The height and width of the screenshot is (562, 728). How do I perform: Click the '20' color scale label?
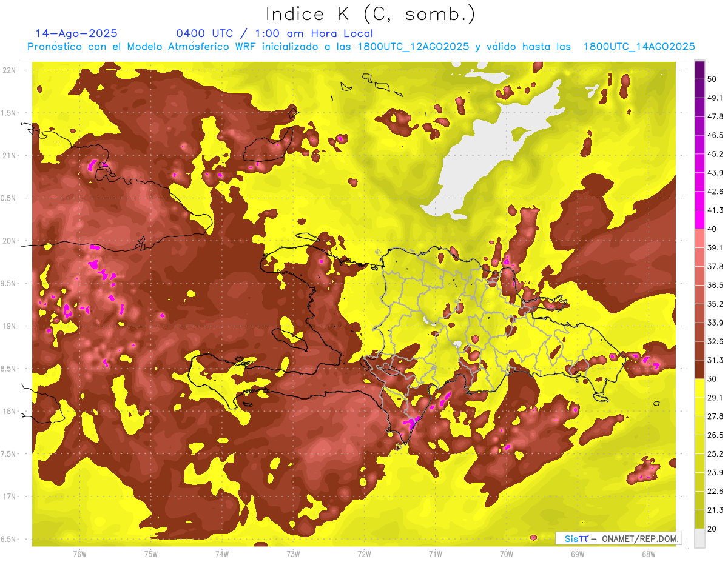[713, 529]
